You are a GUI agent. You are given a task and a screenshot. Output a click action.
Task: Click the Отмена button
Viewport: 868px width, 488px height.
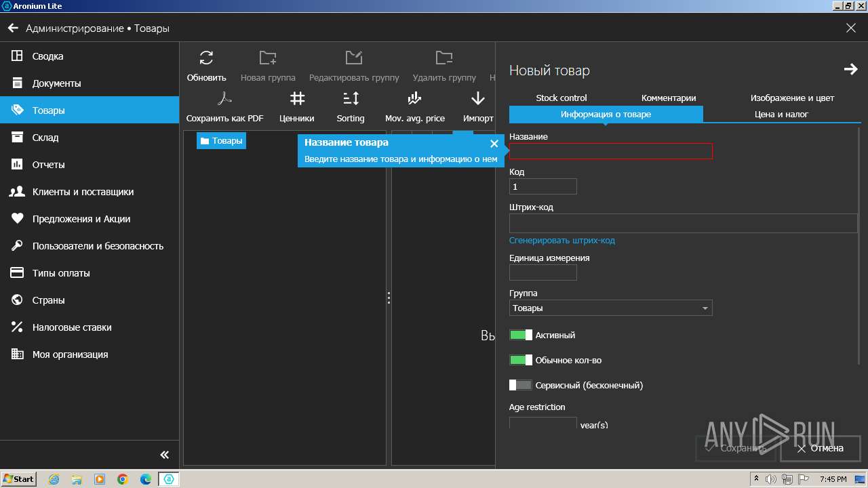click(x=820, y=448)
